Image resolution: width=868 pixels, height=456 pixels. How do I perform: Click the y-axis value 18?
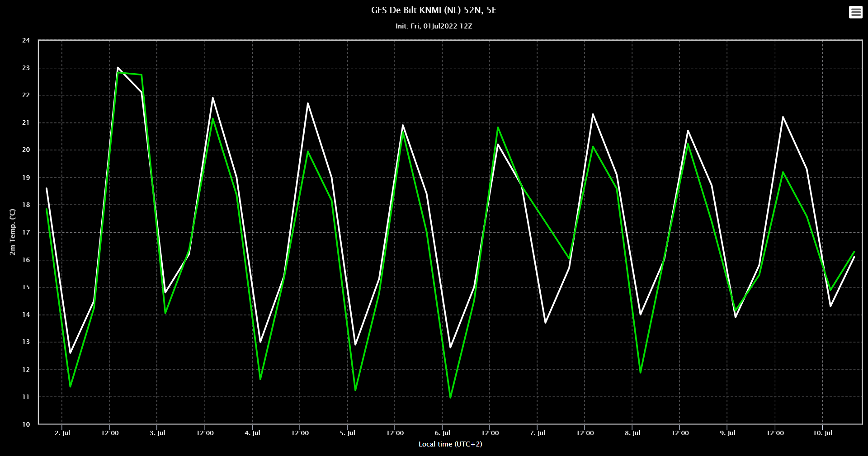click(26, 205)
